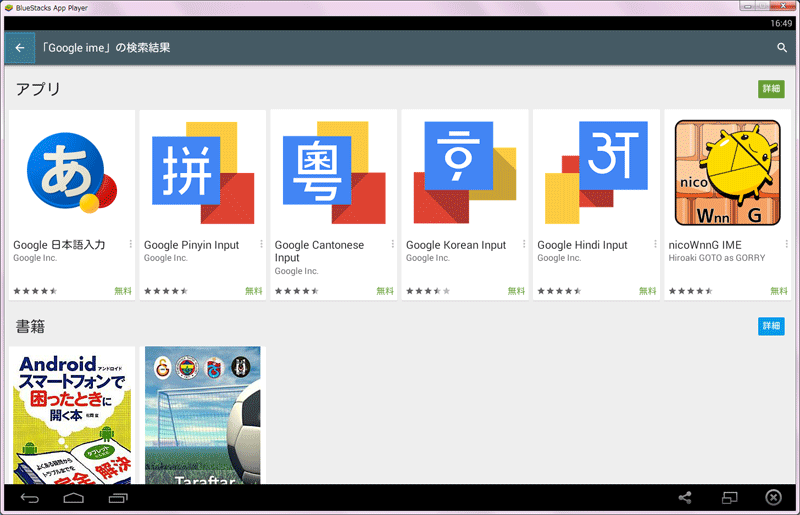
Task: Click the Google Hindi Input title text
Action: (x=582, y=245)
